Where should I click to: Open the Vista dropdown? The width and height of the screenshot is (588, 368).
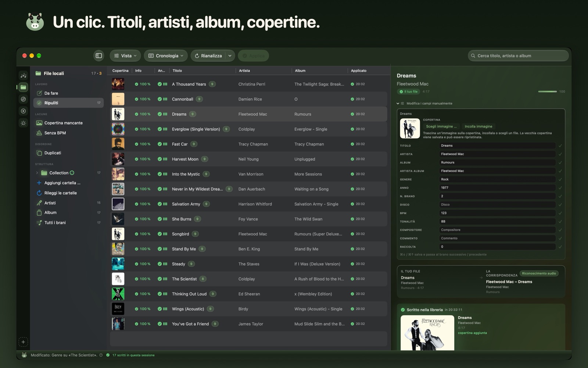tap(125, 56)
